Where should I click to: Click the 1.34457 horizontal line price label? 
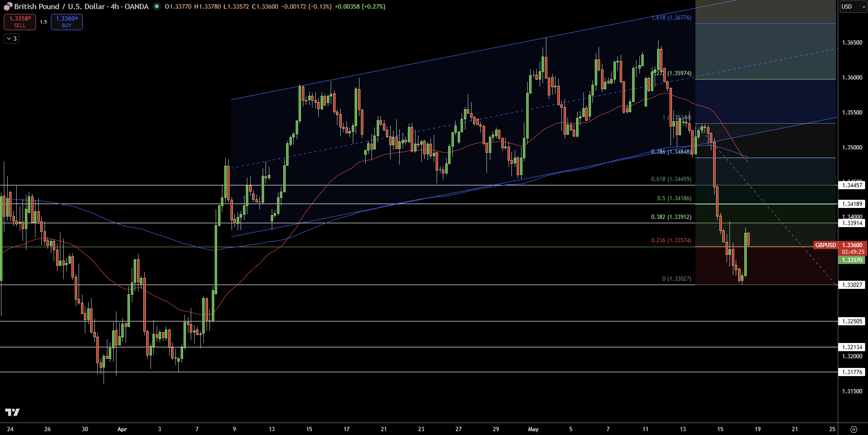(x=852, y=185)
